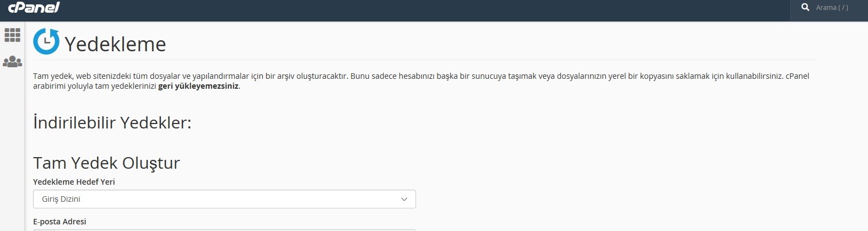Click the blue Yedekleme clock icon
Image resolution: width=868 pixels, height=231 pixels.
(46, 41)
